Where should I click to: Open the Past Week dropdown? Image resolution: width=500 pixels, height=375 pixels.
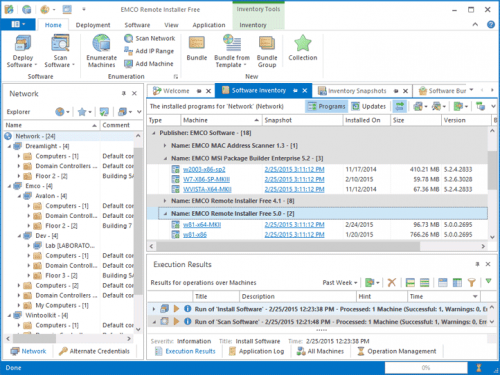coord(340,283)
